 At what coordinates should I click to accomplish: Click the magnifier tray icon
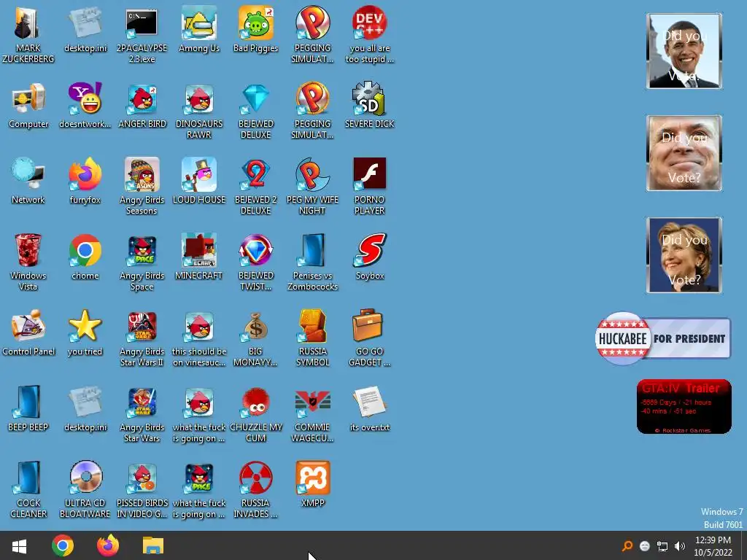point(627,545)
